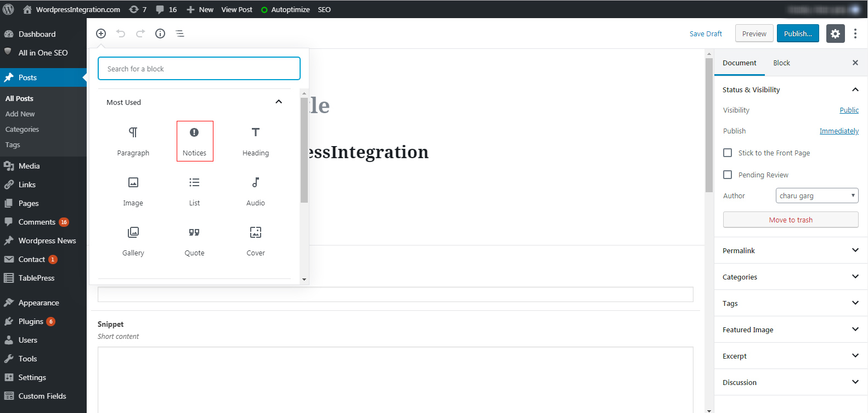The height and width of the screenshot is (413, 868).
Task: Expand the Permalink panel
Action: 791,250
